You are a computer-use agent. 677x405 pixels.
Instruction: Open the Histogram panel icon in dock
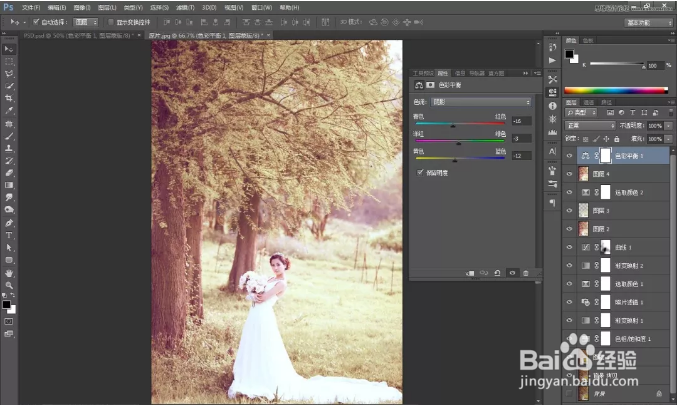tap(552, 132)
